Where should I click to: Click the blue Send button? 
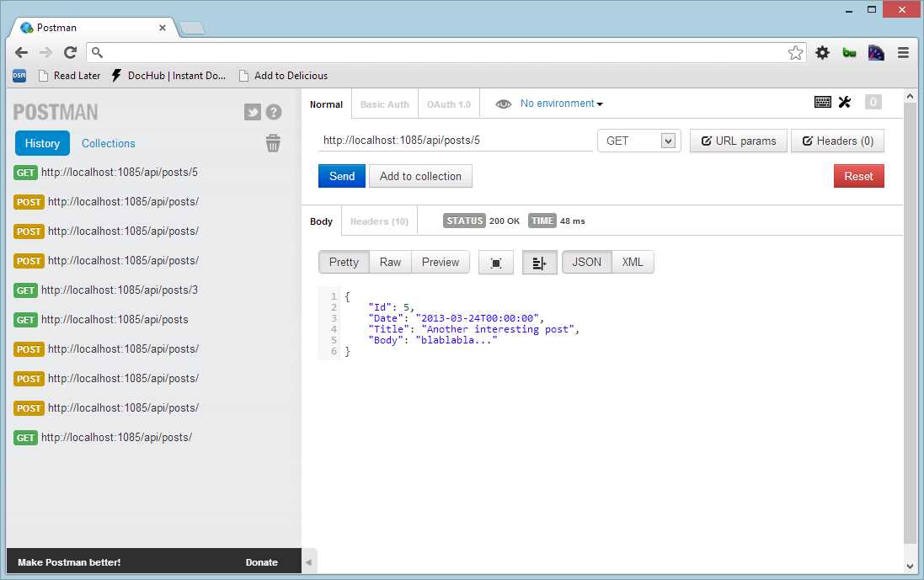pyautogui.click(x=342, y=176)
